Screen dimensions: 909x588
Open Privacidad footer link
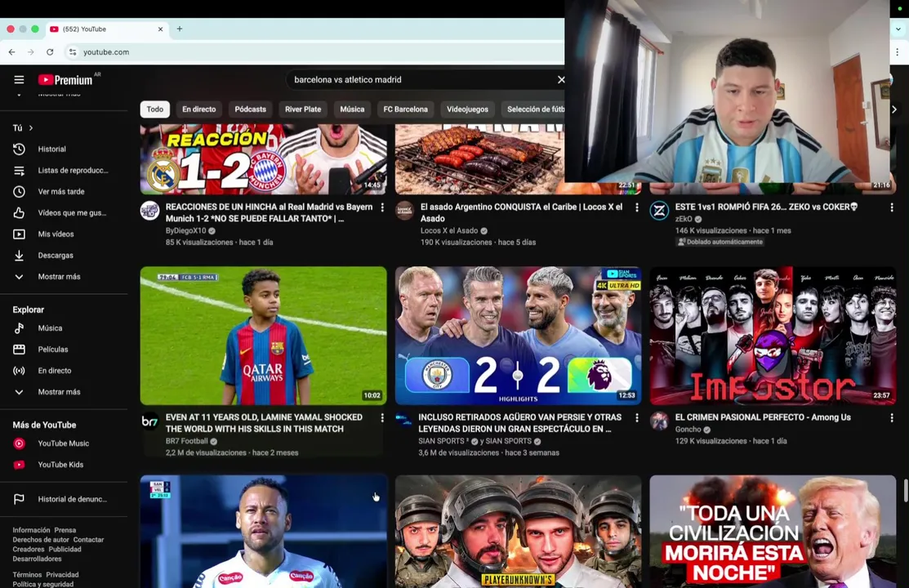(x=63, y=575)
